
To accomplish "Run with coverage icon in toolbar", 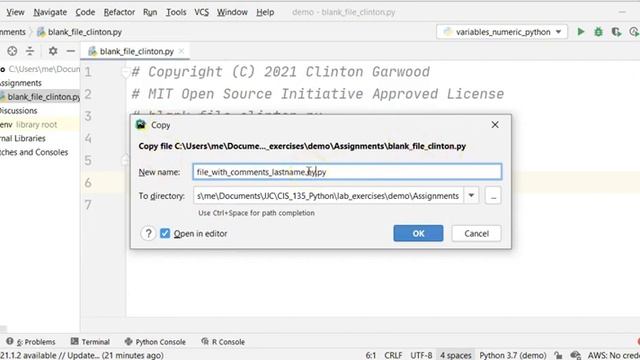I will point(616,32).
